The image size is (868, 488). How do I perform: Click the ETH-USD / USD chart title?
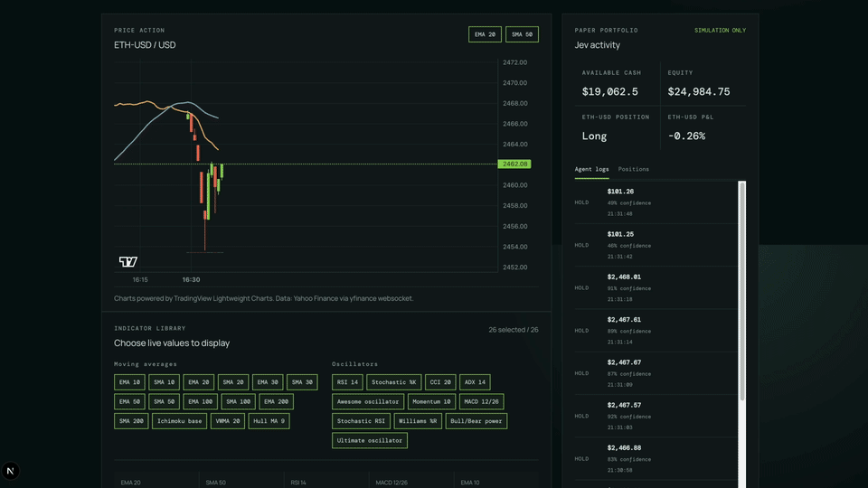tap(145, 45)
